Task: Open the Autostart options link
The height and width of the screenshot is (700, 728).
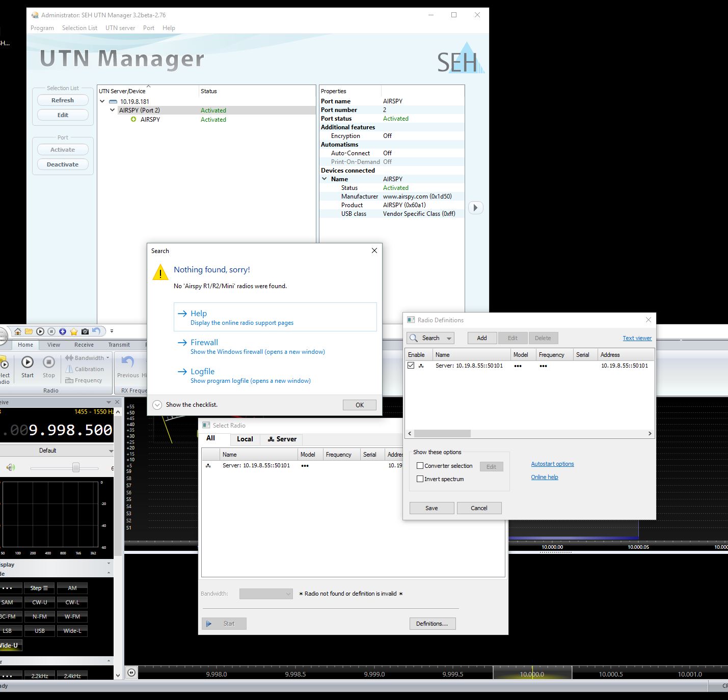Action: pyautogui.click(x=552, y=464)
